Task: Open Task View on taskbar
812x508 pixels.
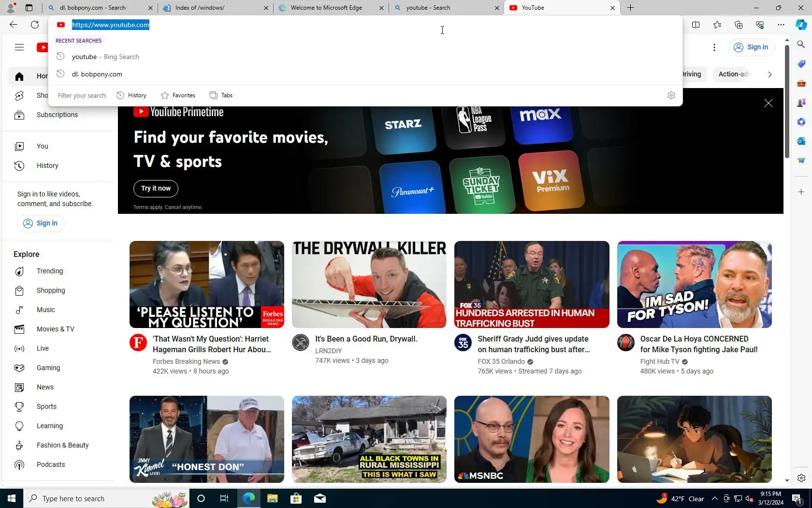Action: (224, 498)
